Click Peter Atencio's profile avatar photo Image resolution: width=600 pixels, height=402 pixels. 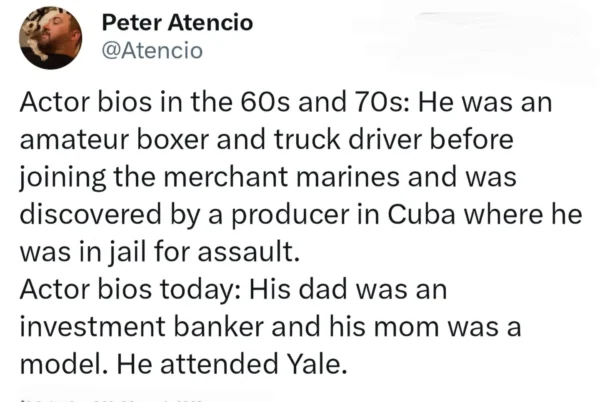(x=52, y=38)
